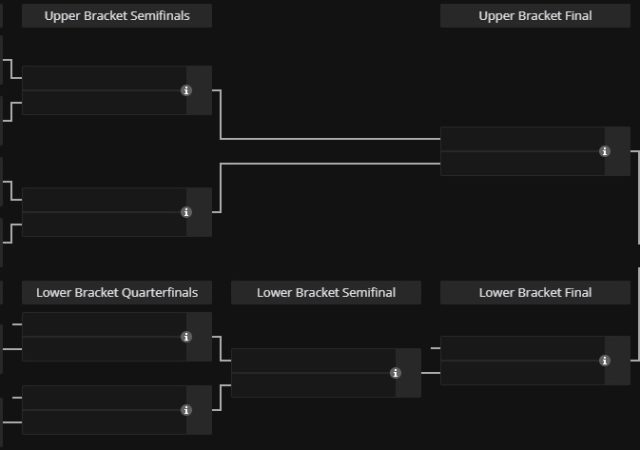
Task: Show Lower Bracket Semifinal match info
Action: (x=395, y=373)
